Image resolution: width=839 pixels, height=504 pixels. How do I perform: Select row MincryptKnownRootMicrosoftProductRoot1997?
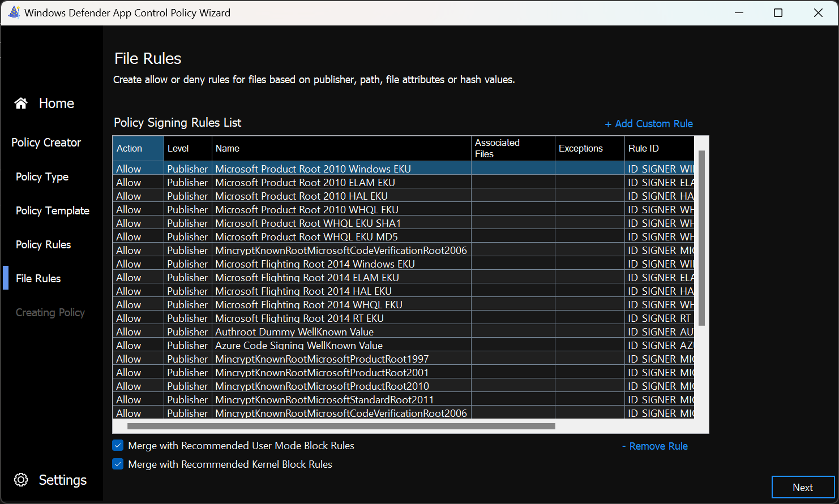[403, 359]
